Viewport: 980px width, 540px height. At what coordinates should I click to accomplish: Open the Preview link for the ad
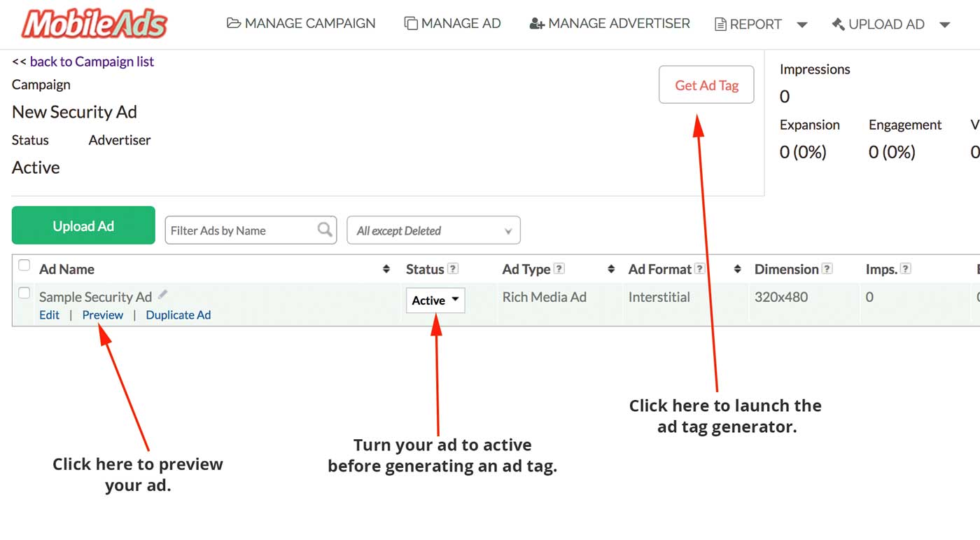103,315
